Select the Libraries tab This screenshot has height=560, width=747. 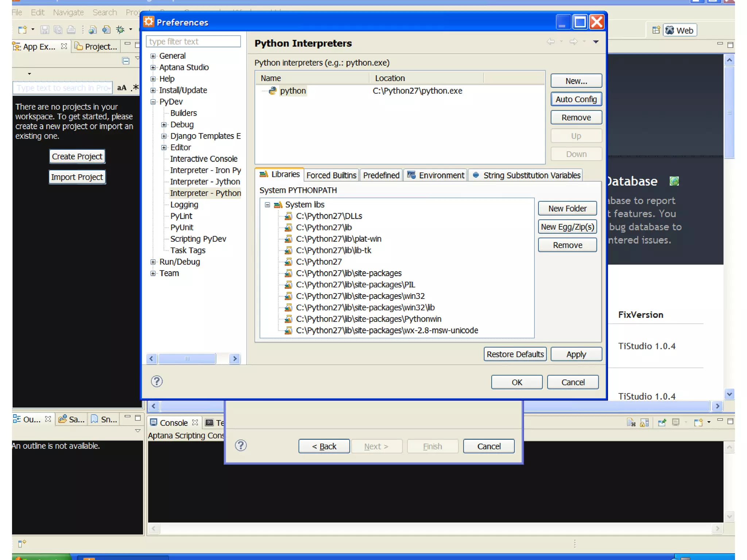(280, 174)
